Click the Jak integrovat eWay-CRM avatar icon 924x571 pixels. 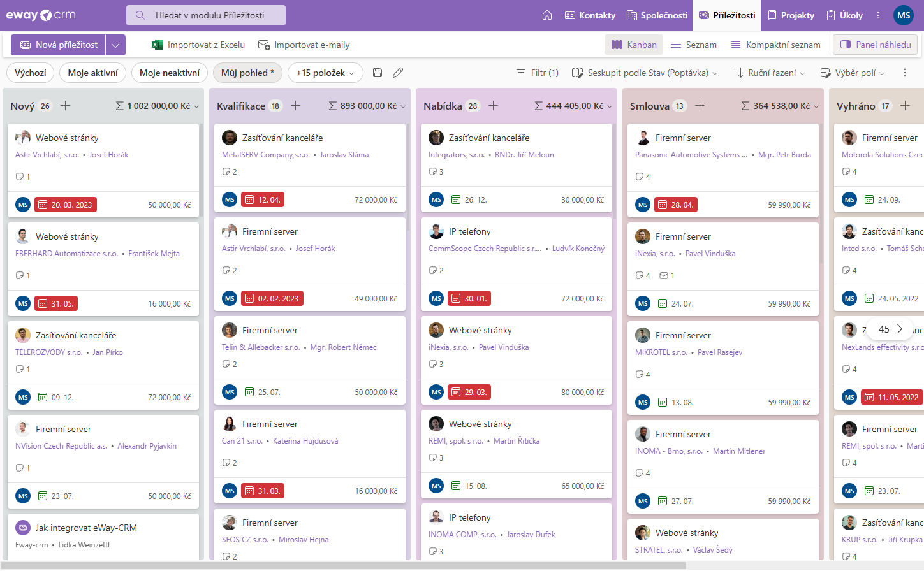click(x=23, y=528)
